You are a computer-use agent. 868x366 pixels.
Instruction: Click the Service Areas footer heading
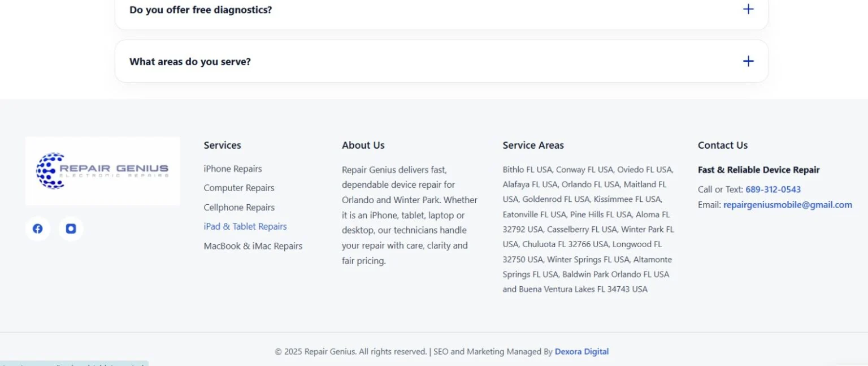coord(533,145)
